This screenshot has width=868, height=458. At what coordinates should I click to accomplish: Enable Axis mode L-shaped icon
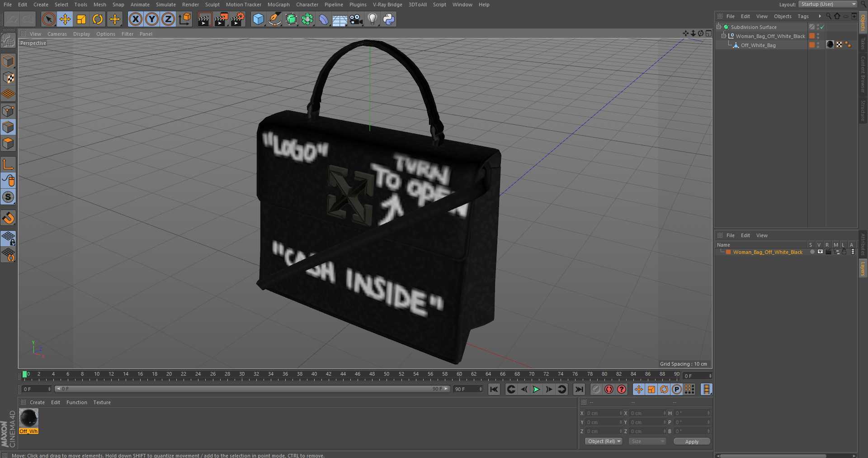8,164
